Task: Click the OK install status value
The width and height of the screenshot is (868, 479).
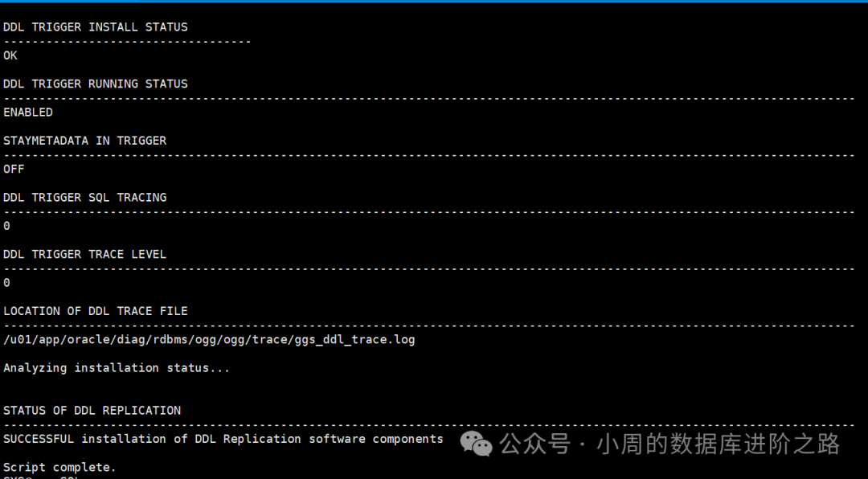Action: pyautogui.click(x=10, y=55)
